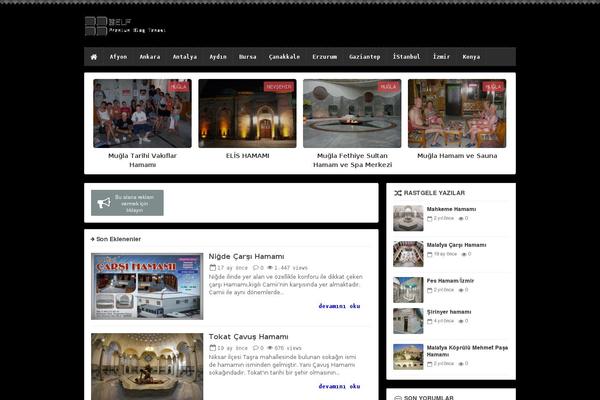Click the BELF site logo
This screenshot has height=400, width=600.
125,26
